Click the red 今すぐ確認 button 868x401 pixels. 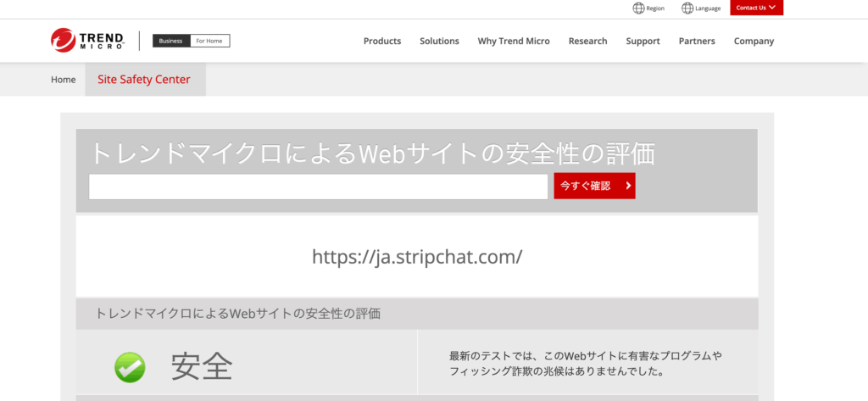pos(594,187)
